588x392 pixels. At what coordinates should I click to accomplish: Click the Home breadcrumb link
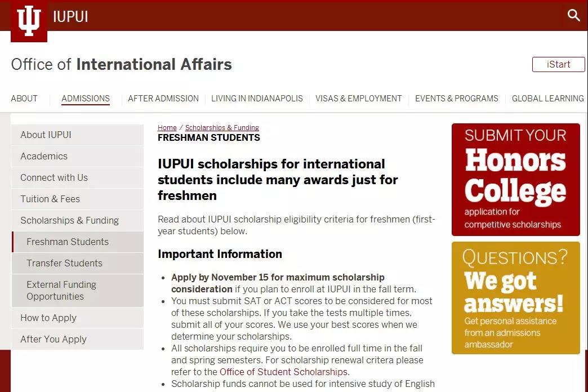(167, 128)
